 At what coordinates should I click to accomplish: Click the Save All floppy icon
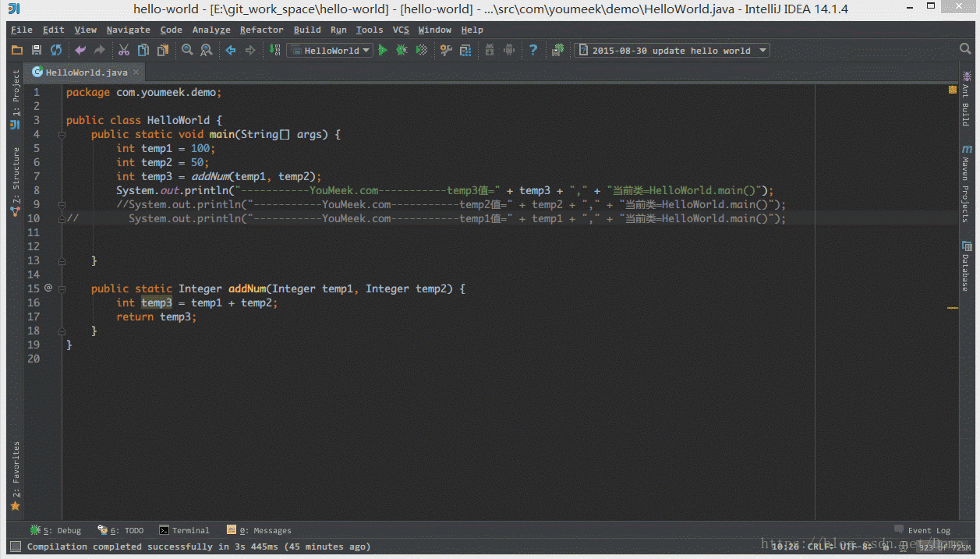pos(37,50)
